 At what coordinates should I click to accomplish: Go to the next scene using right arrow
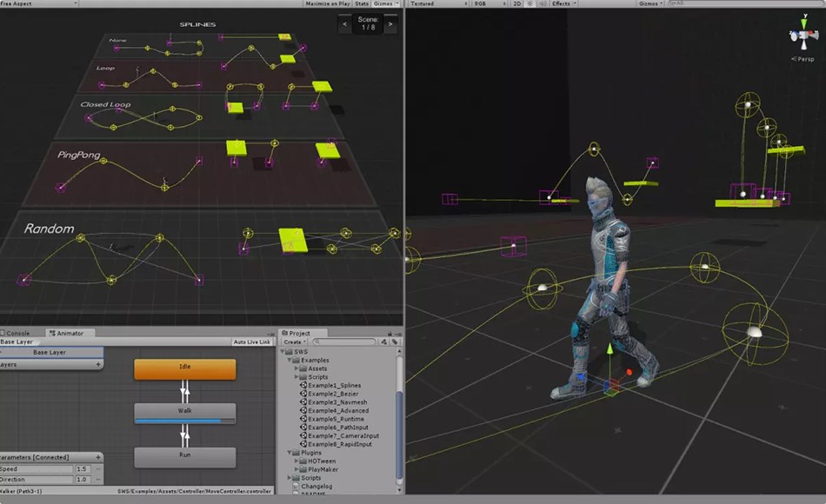390,25
